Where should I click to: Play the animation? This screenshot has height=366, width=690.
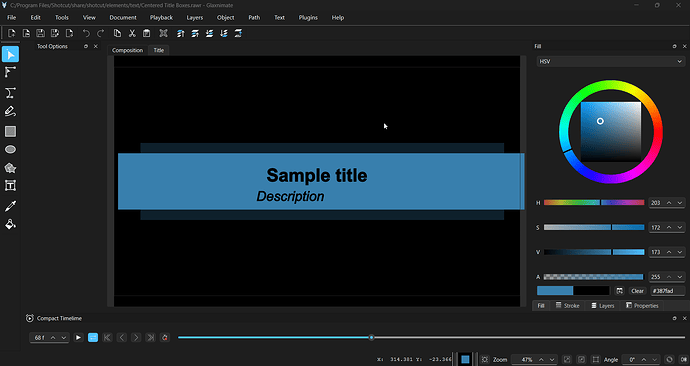[78, 337]
